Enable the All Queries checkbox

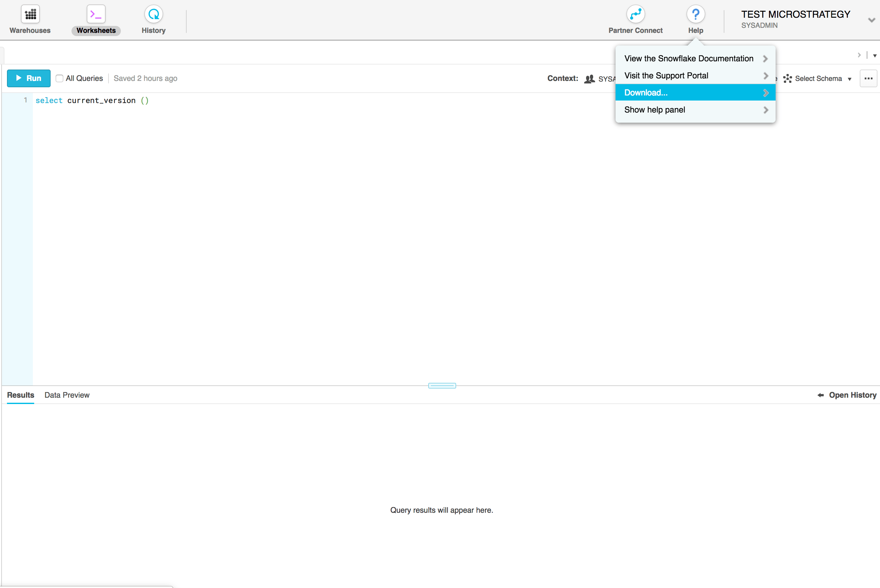(x=59, y=78)
